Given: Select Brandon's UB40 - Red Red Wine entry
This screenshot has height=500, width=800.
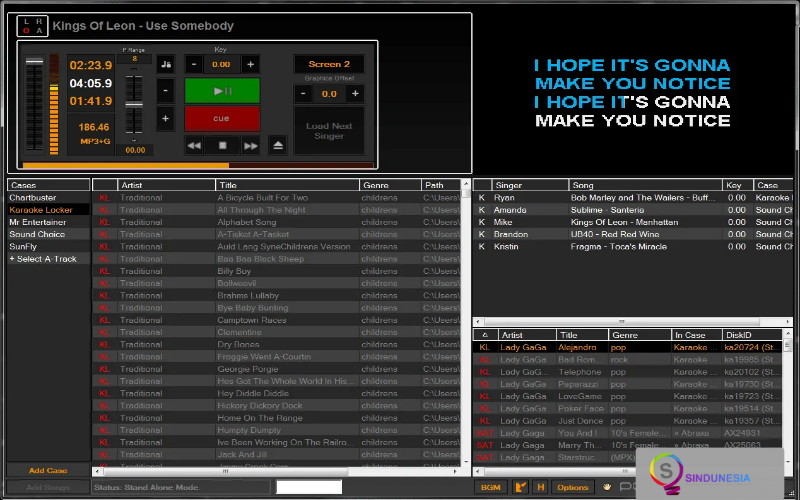Looking at the screenshot, I should coord(633,234).
